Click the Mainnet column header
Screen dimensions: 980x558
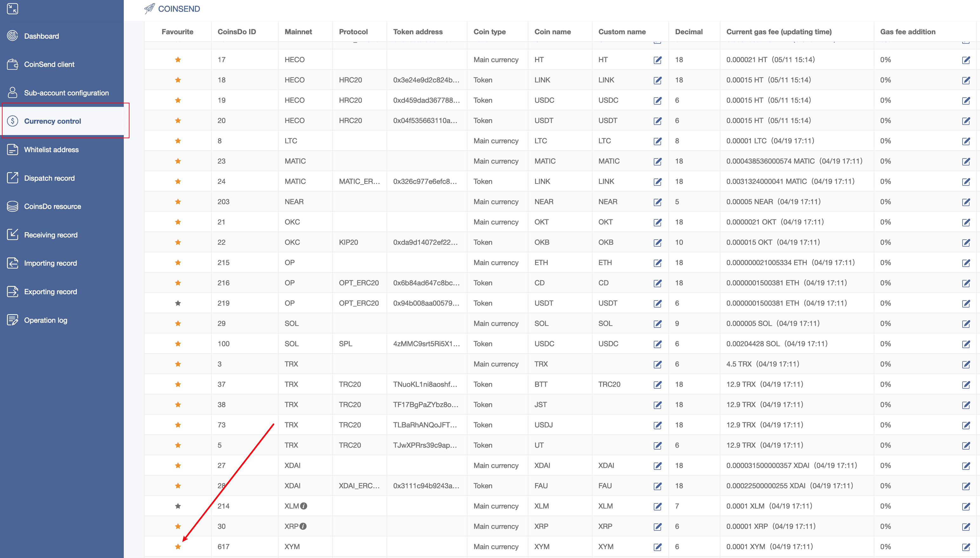[298, 32]
